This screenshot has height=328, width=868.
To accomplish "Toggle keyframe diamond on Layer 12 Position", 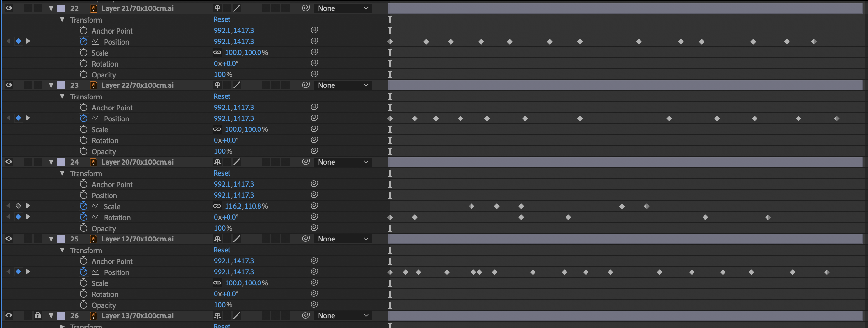I will [x=18, y=272].
